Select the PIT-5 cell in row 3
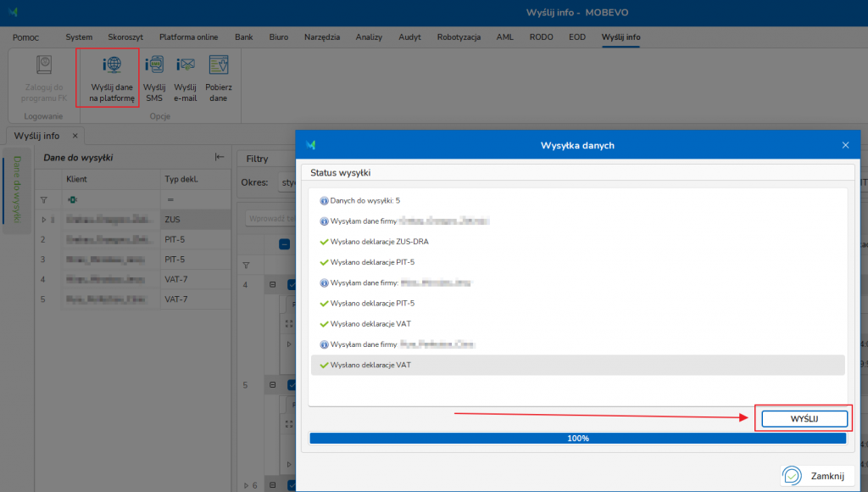Screen dimensions: 868x492 (x=196, y=260)
